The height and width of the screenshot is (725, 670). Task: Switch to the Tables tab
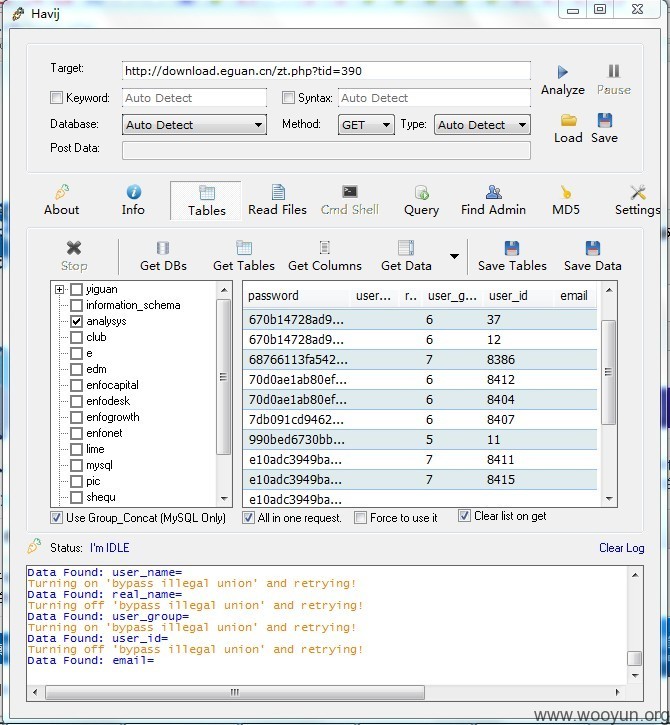click(206, 201)
